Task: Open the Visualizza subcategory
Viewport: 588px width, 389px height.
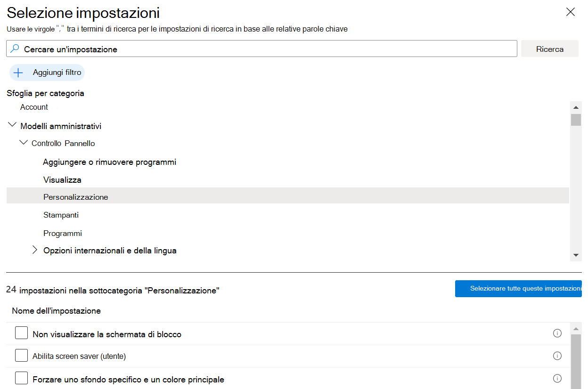Action: pyautogui.click(x=62, y=180)
